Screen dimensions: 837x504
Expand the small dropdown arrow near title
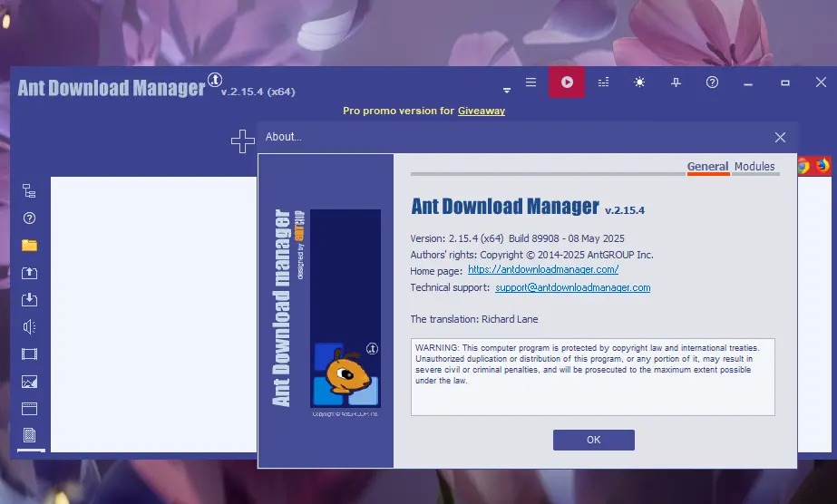[507, 91]
